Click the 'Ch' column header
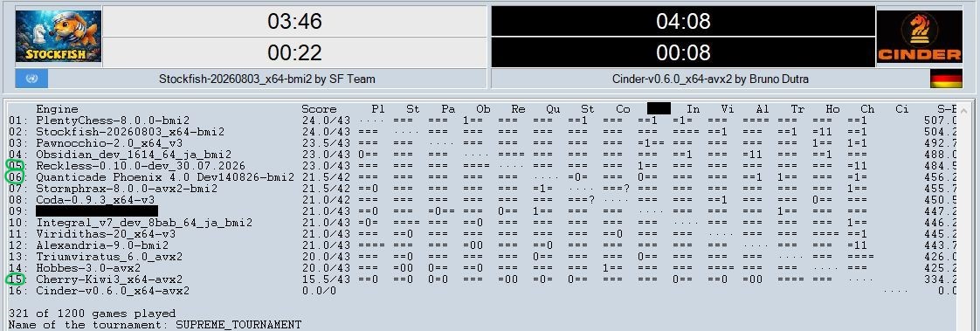980x331 pixels. tap(867, 109)
